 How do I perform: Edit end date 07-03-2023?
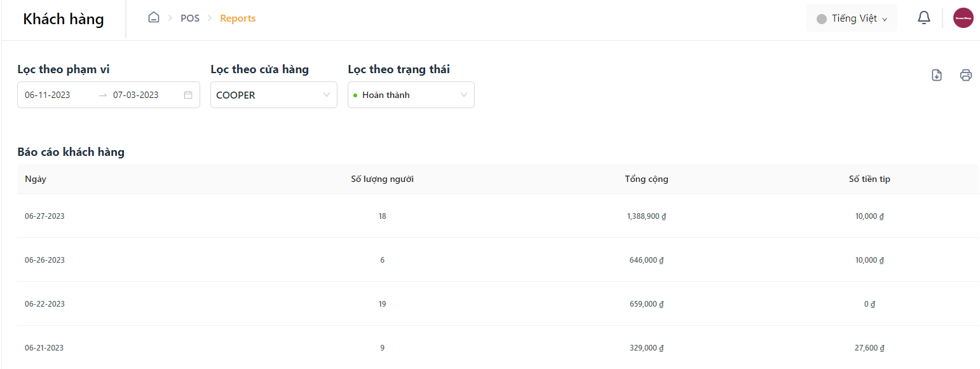(136, 95)
